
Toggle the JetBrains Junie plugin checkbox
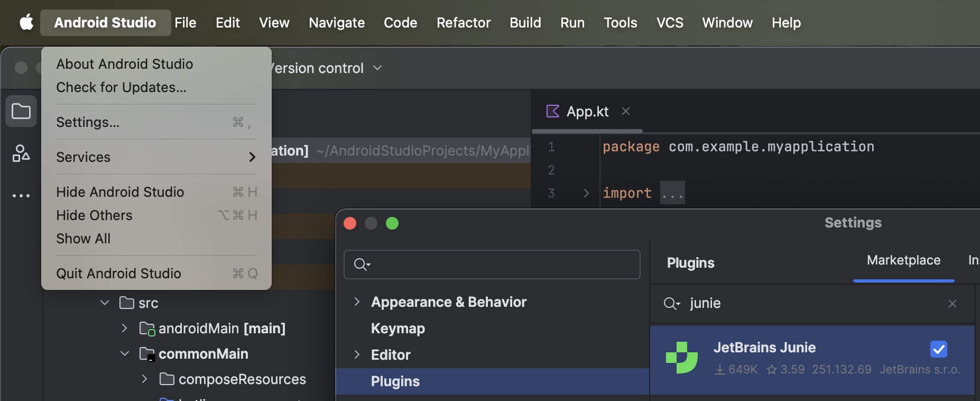pyautogui.click(x=939, y=349)
